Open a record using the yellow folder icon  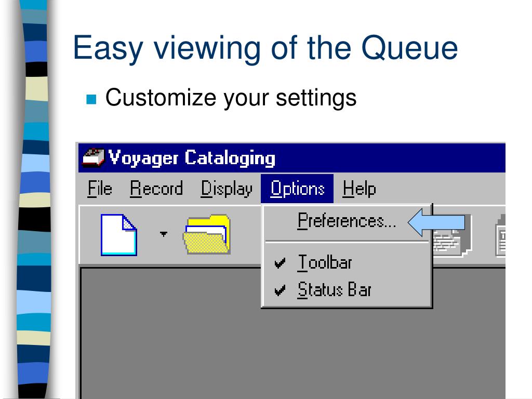pyautogui.click(x=207, y=234)
